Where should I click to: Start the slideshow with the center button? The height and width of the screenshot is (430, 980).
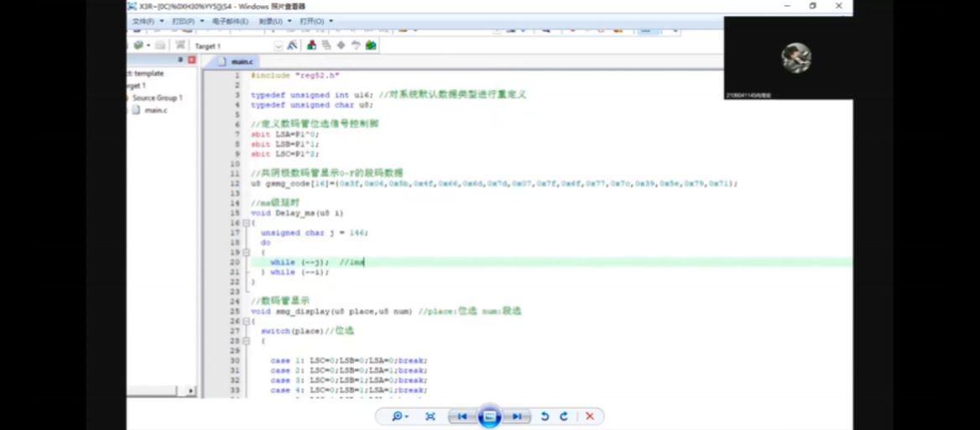point(489,417)
